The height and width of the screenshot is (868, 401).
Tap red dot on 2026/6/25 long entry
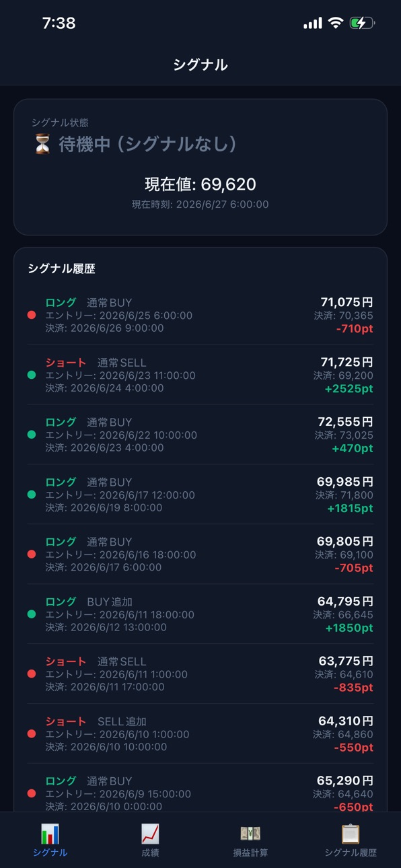tap(31, 315)
